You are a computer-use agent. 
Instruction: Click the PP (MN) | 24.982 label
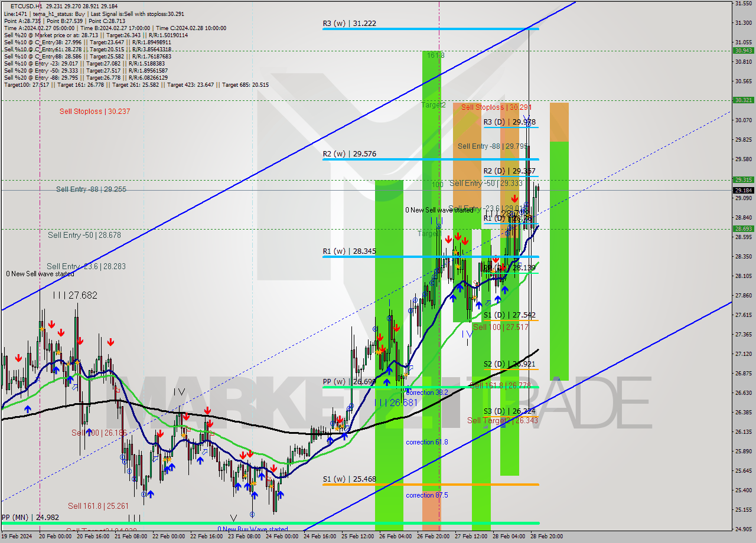click(x=30, y=518)
